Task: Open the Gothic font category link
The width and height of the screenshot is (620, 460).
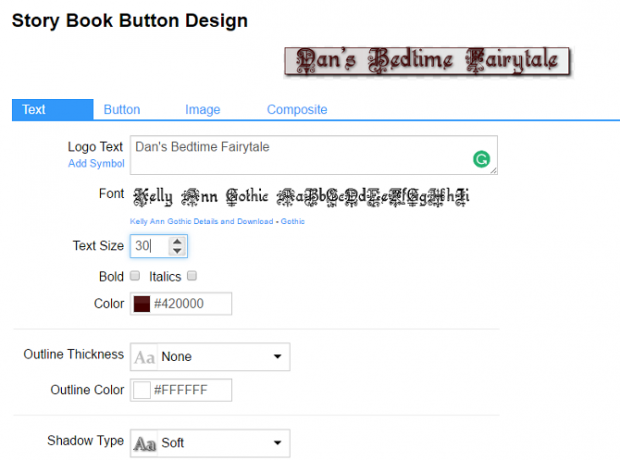Action: pos(293,221)
